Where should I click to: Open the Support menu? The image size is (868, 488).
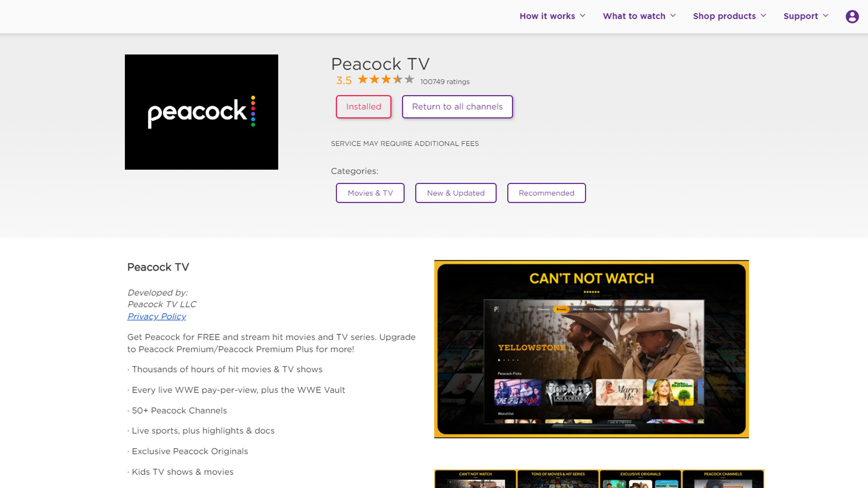click(x=806, y=16)
